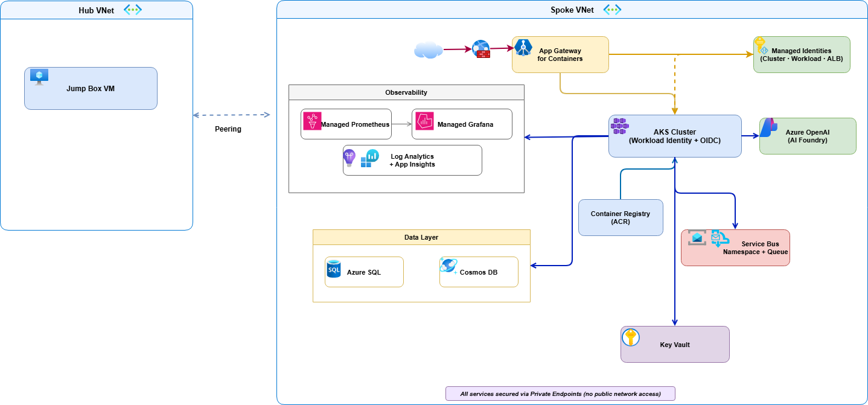Click the Spoke VNet virtual network icon
Screen dimensions: 868x405
click(612, 10)
